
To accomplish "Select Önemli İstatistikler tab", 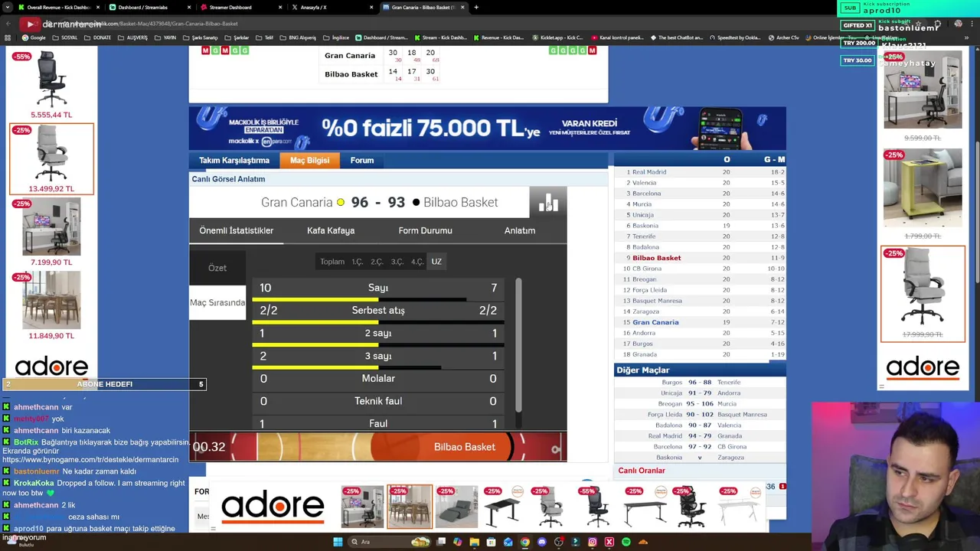I will click(237, 230).
